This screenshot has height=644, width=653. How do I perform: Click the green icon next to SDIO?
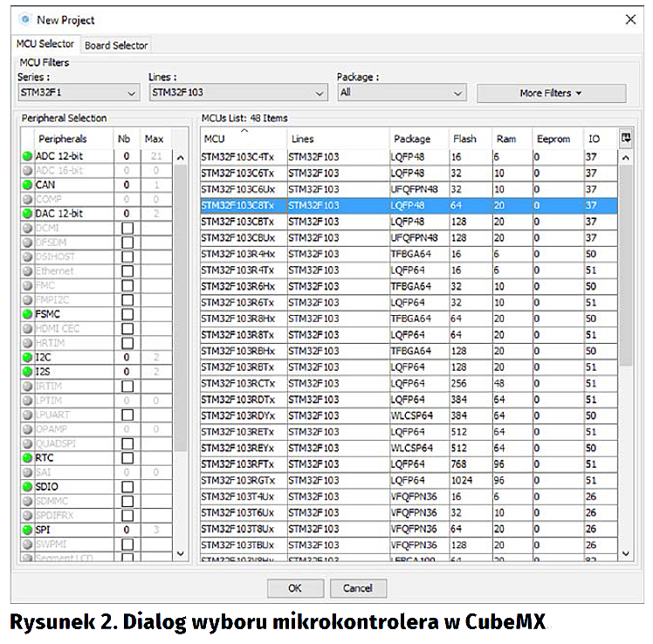click(28, 487)
